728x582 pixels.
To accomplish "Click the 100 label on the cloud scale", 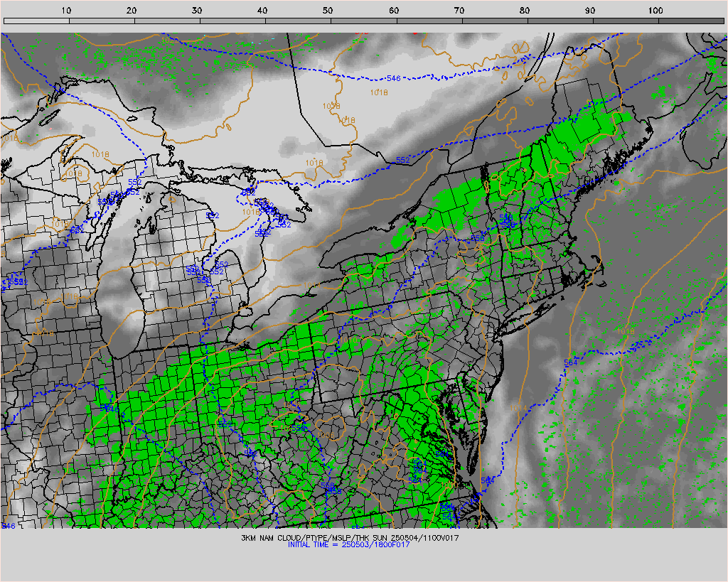I will tap(655, 11).
